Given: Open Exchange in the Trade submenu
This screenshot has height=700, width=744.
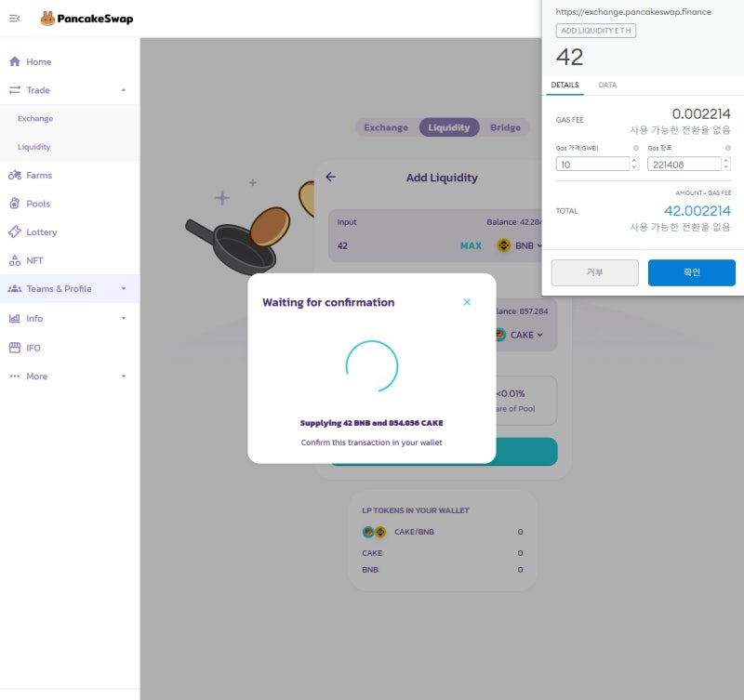Looking at the screenshot, I should click(35, 119).
